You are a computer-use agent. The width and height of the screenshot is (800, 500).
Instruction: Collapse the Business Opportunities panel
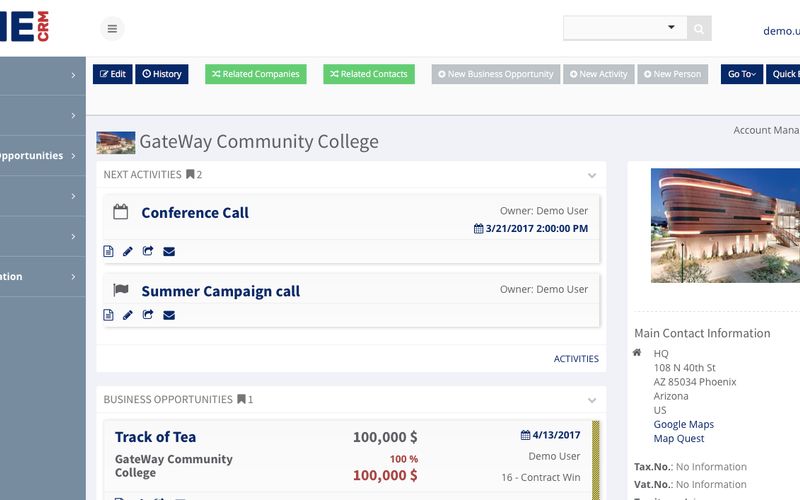[x=592, y=400]
